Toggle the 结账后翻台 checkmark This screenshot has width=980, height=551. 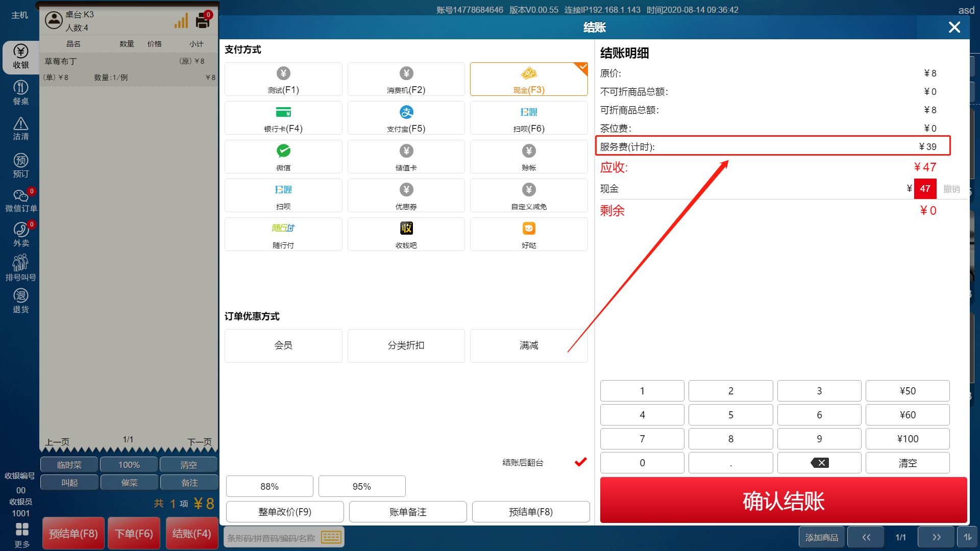tap(580, 462)
